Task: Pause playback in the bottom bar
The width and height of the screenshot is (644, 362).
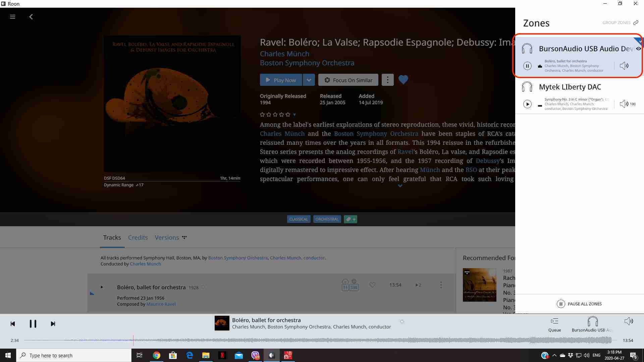Action: pos(33,324)
